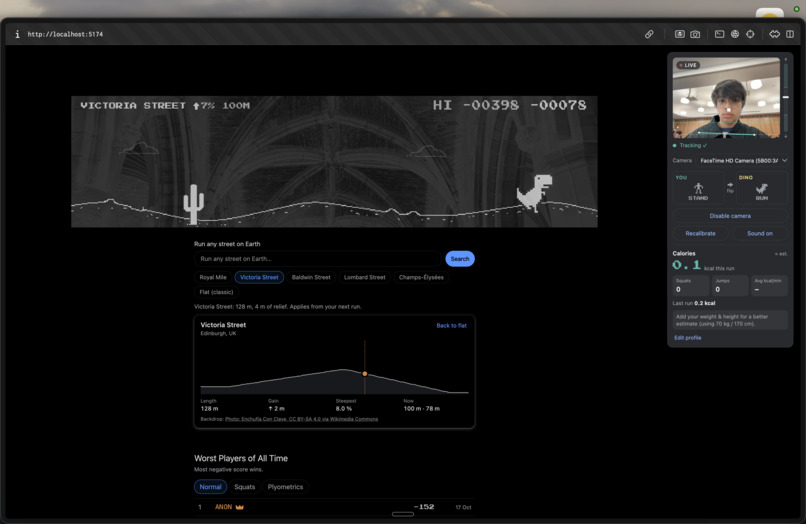Click the LIVE badge on the camera preview

(688, 65)
